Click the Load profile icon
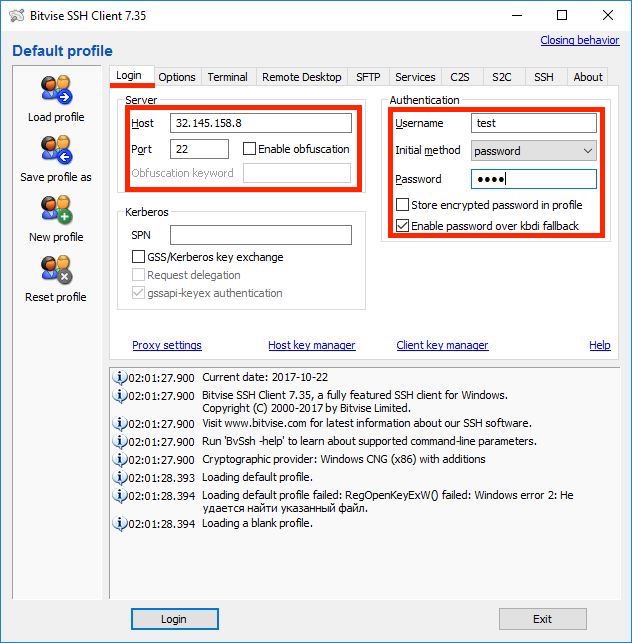This screenshot has width=632, height=643. (x=56, y=89)
